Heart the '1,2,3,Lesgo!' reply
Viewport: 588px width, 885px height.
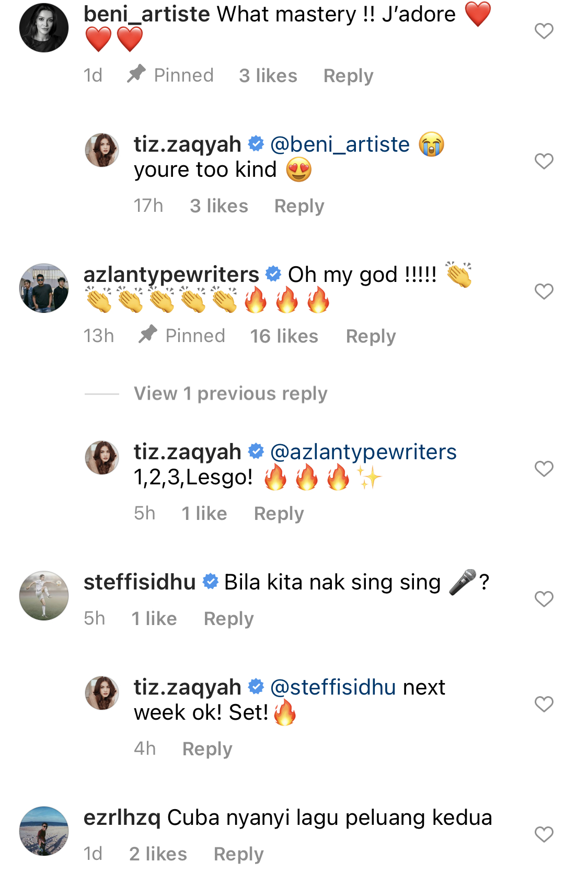(x=544, y=469)
